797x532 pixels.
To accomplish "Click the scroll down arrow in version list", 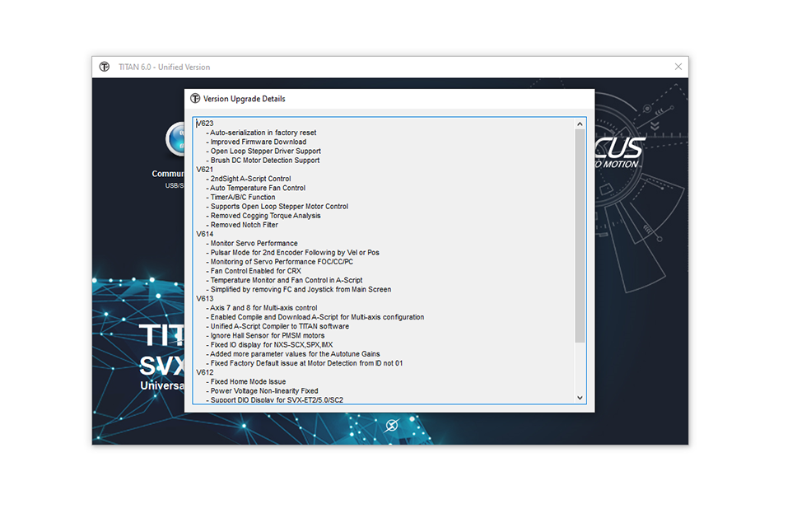I will point(580,398).
